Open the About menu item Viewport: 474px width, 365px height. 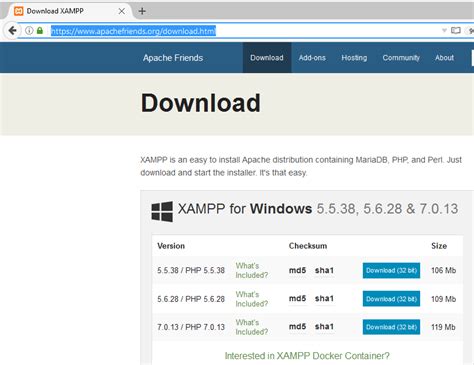pos(444,58)
